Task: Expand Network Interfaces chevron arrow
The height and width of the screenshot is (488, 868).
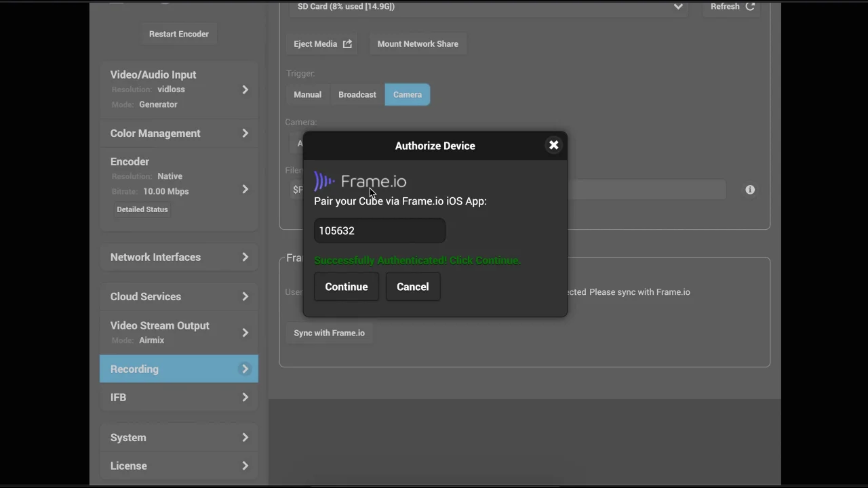Action: coord(245,258)
